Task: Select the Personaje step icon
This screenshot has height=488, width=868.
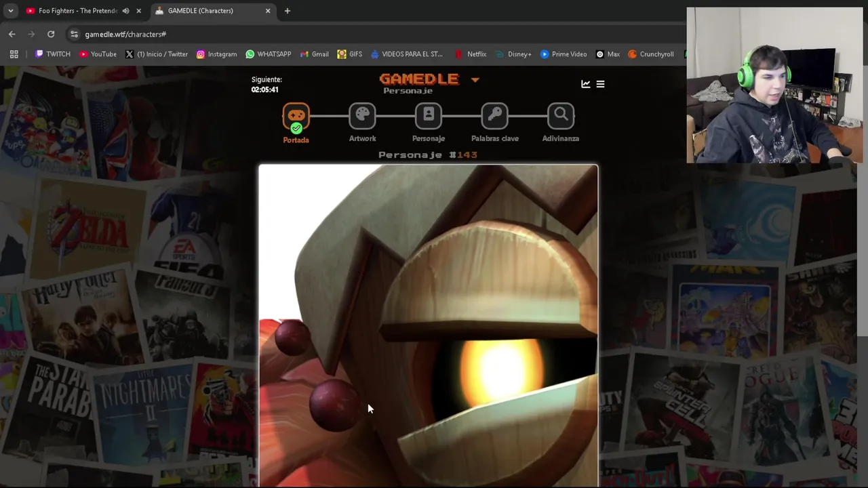Action: click(429, 116)
